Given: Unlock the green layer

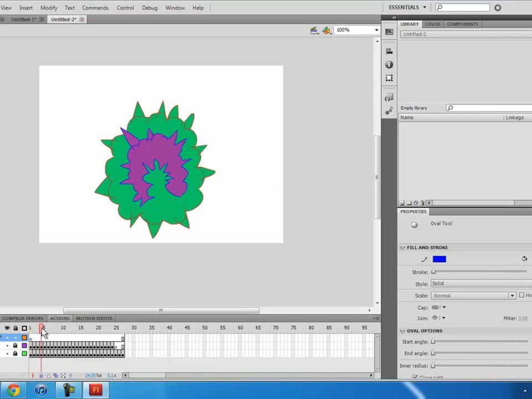Looking at the screenshot, I should tap(15, 354).
